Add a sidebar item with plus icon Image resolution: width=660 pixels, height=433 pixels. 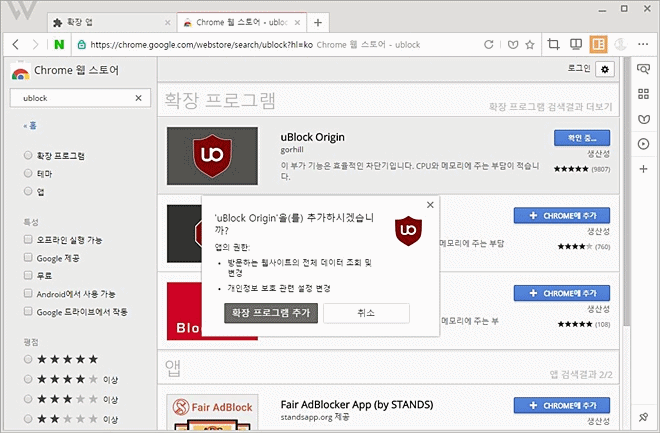(x=643, y=169)
